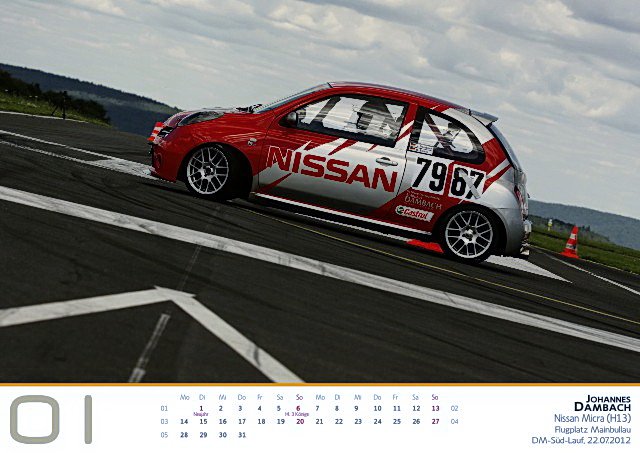Image resolution: width=640 pixels, height=453 pixels.
Task: Select Sunday date 20
Action: pos(300,422)
